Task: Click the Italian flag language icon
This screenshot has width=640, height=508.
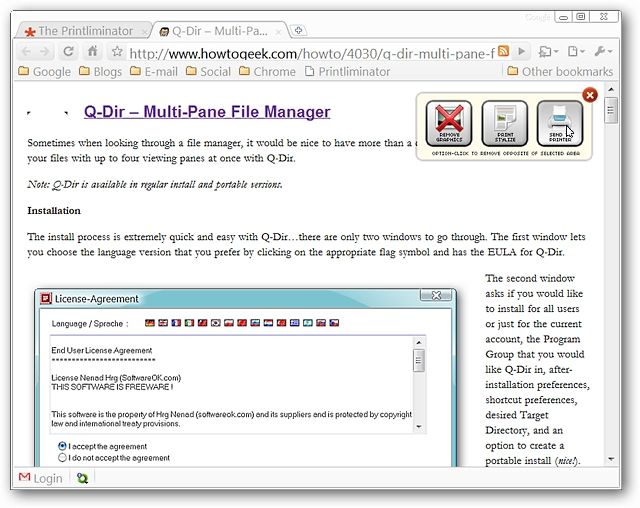Action: pos(189,323)
